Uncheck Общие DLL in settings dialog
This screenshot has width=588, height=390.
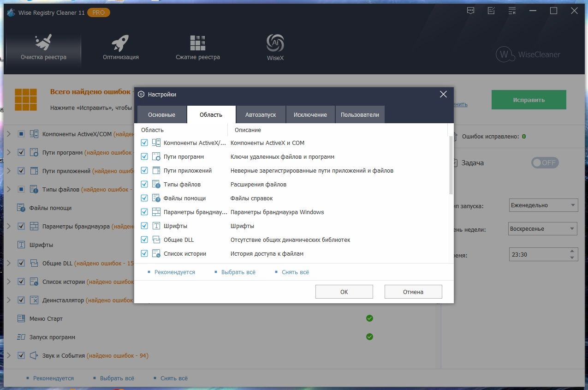[144, 240]
